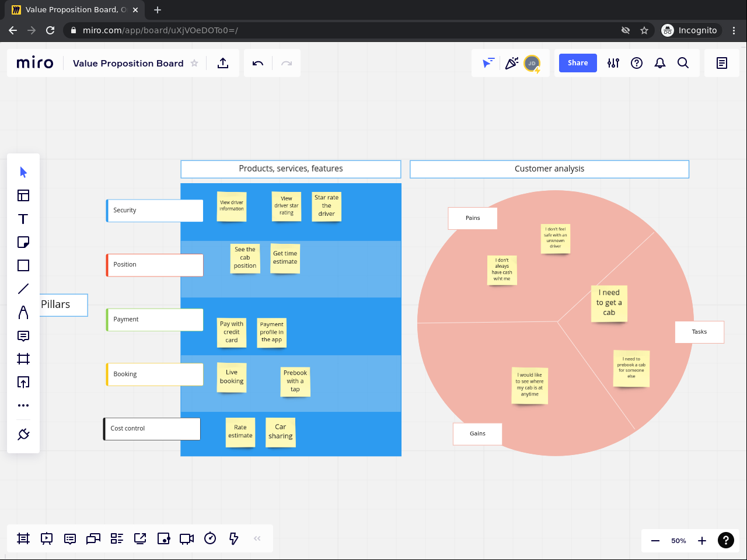Click the Incognito profile indicator
The height and width of the screenshot is (560, 747).
[690, 30]
